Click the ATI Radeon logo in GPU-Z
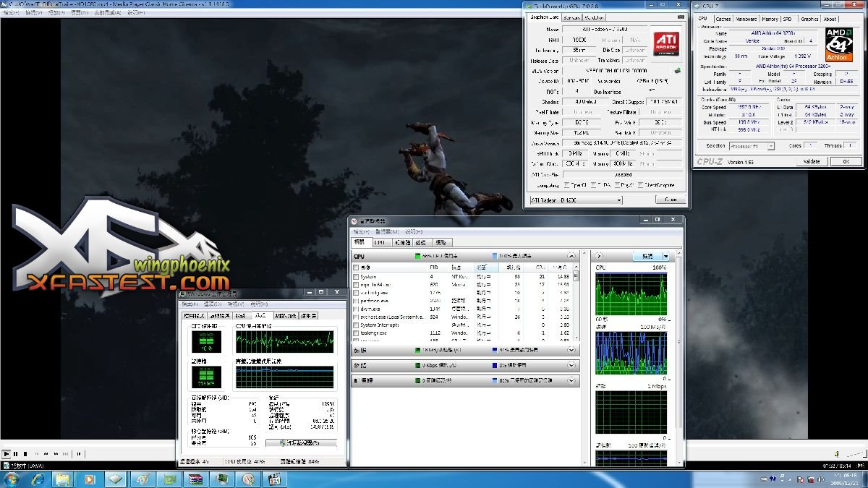The image size is (868, 488). point(666,43)
